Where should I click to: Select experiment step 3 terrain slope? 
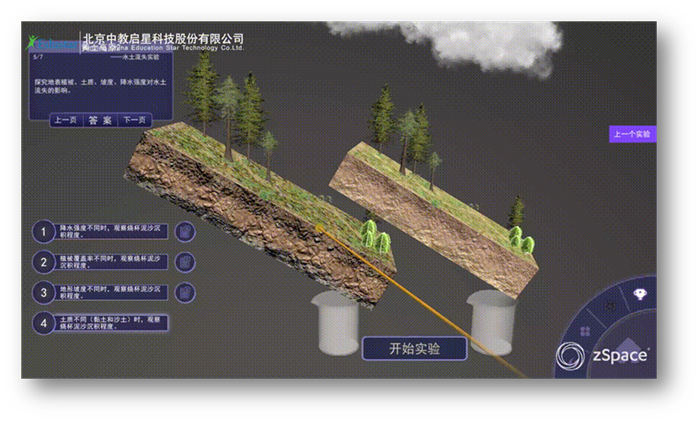pos(42,293)
